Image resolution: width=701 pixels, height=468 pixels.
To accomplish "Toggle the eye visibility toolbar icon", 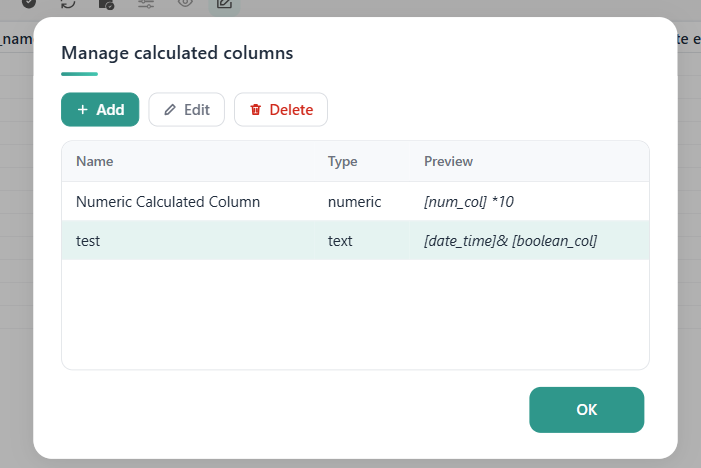I will pos(185,3).
